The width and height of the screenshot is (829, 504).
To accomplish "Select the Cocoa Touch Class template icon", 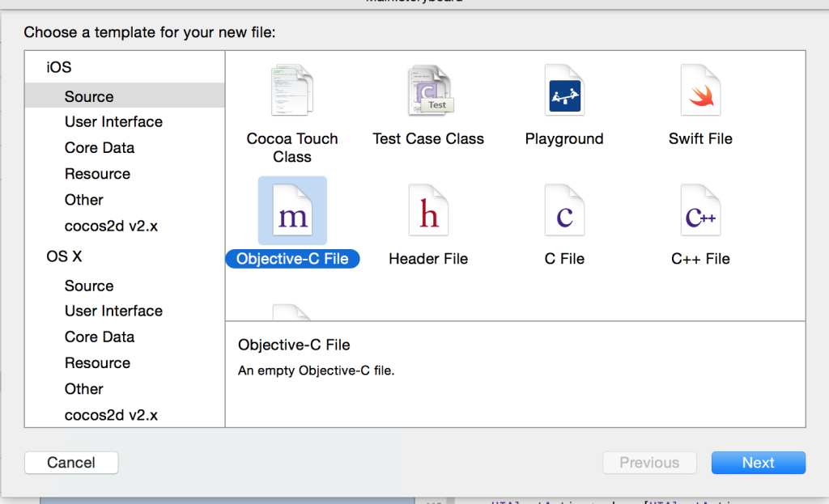I will [291, 90].
